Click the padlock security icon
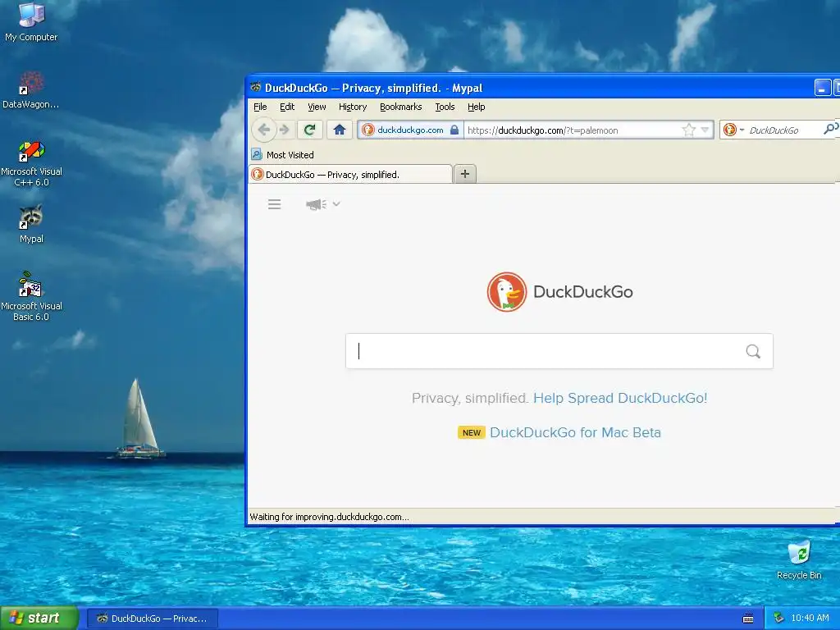840x630 pixels. tap(454, 130)
